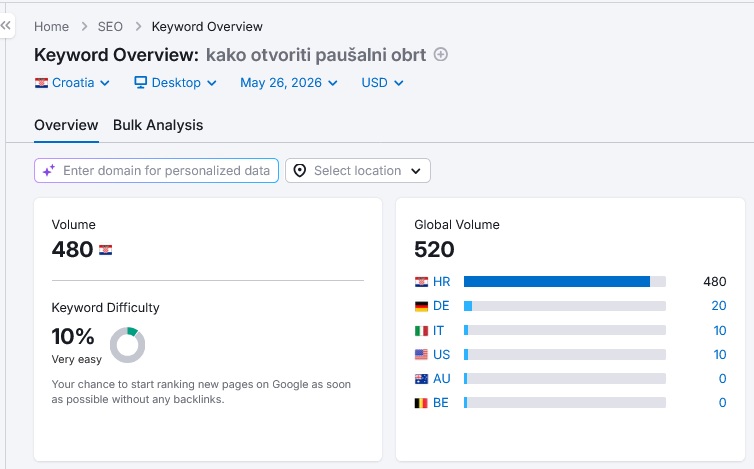Click IT volume value 10
The image size is (754, 469).
(x=720, y=330)
